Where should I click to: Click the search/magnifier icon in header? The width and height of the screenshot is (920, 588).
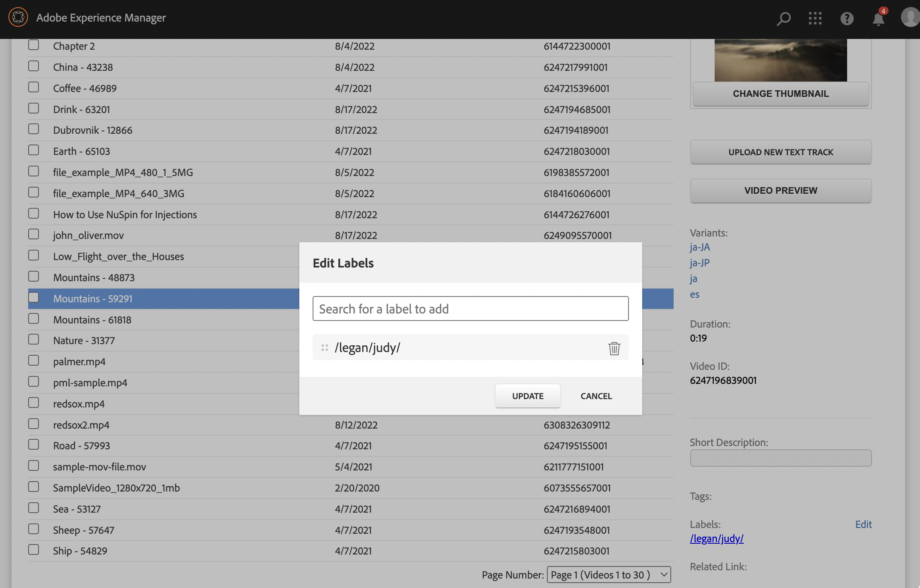(783, 17)
